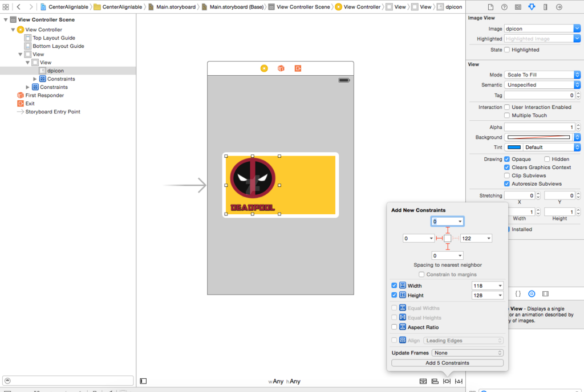
Task: Toggle Autoresize Subviews
Action: (507, 183)
